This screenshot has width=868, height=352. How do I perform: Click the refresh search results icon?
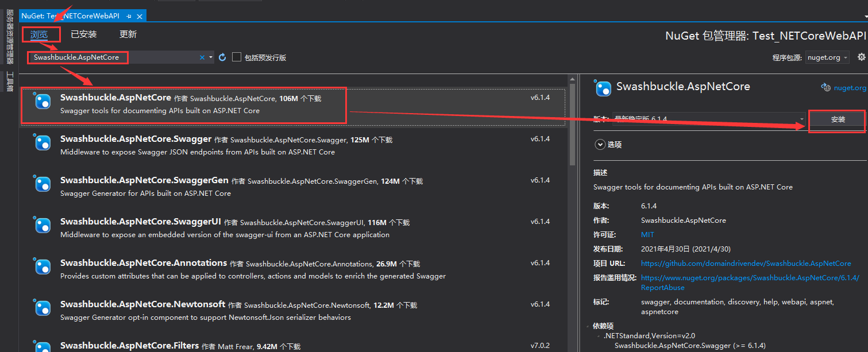(222, 57)
